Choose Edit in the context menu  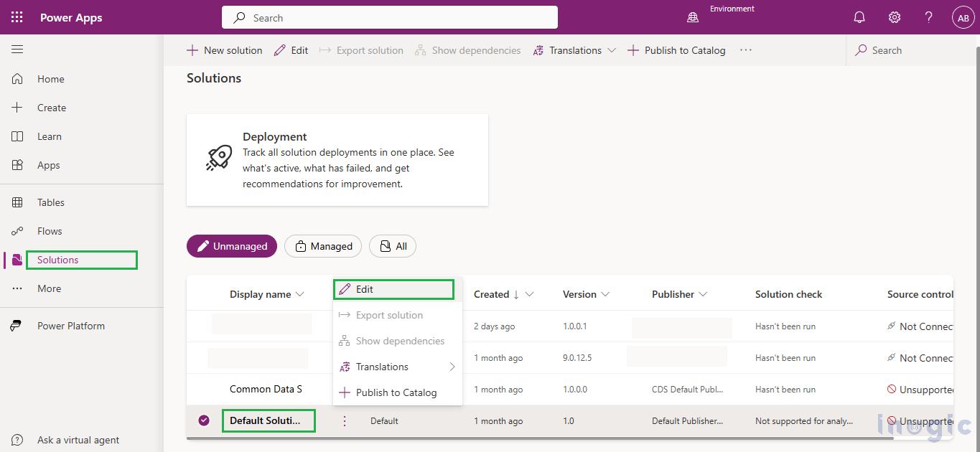coord(398,289)
